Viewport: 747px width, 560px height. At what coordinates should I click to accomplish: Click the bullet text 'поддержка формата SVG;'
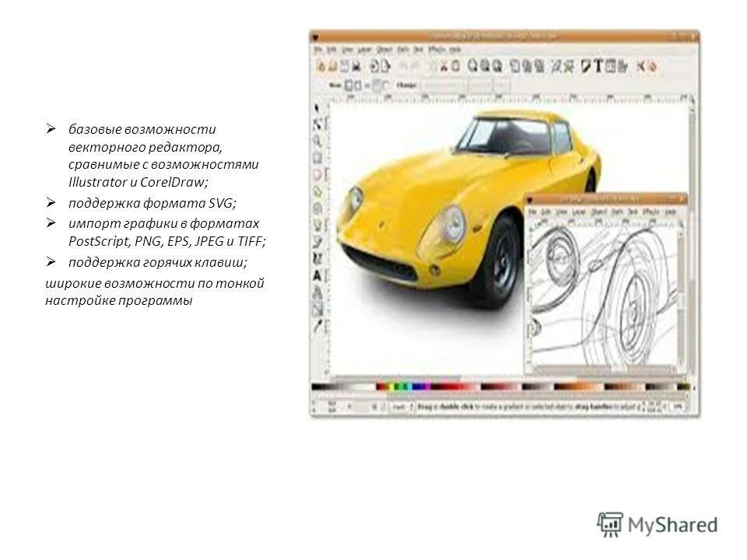coord(153,203)
